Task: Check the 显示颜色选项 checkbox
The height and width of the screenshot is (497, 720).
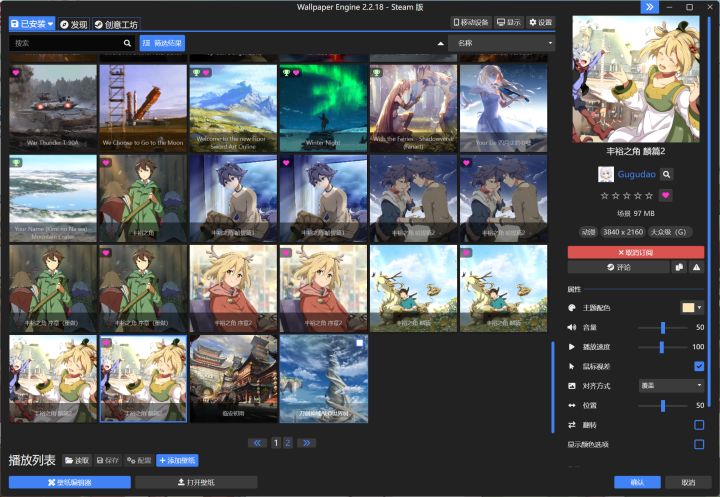Action: point(699,444)
